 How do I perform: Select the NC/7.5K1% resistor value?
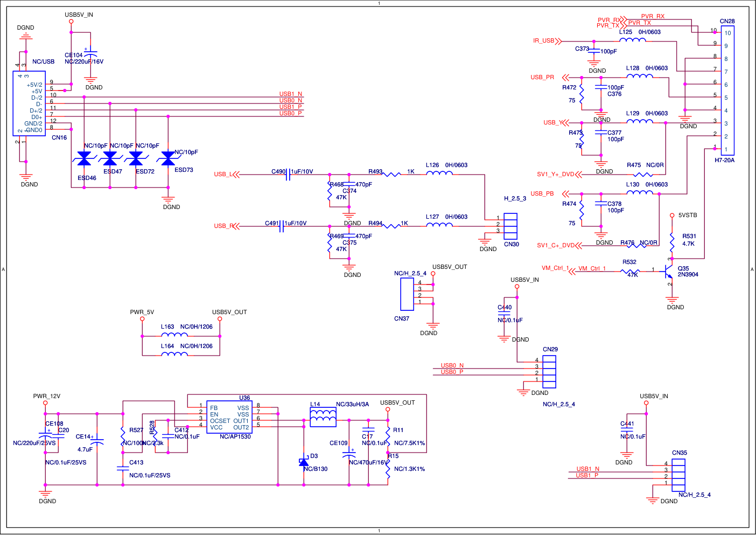410,443
